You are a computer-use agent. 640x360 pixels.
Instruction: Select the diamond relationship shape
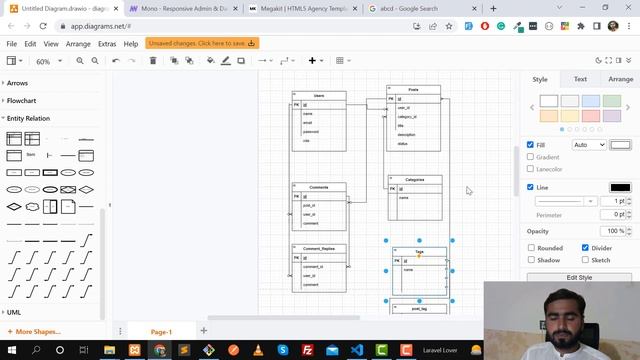tap(86, 189)
